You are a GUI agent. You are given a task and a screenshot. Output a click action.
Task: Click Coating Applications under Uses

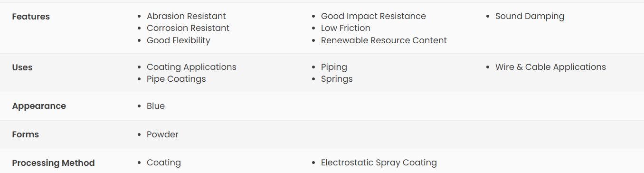(191, 67)
